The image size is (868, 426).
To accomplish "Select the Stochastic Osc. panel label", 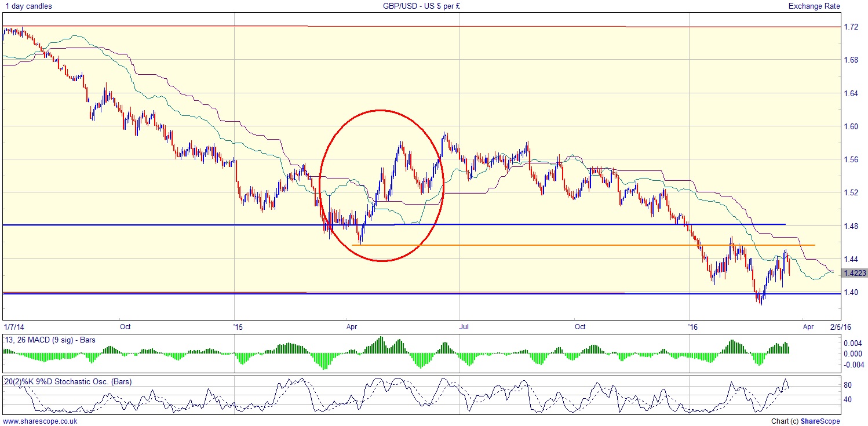I will click(x=68, y=382).
